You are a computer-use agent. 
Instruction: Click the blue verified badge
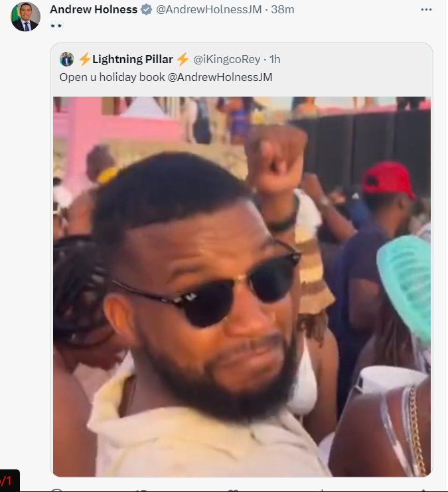tap(146, 10)
